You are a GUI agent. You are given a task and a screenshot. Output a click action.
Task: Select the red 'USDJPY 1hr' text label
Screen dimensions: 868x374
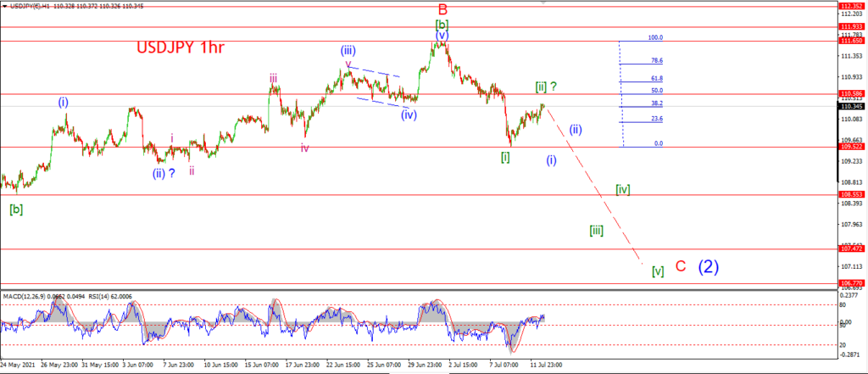pos(181,47)
